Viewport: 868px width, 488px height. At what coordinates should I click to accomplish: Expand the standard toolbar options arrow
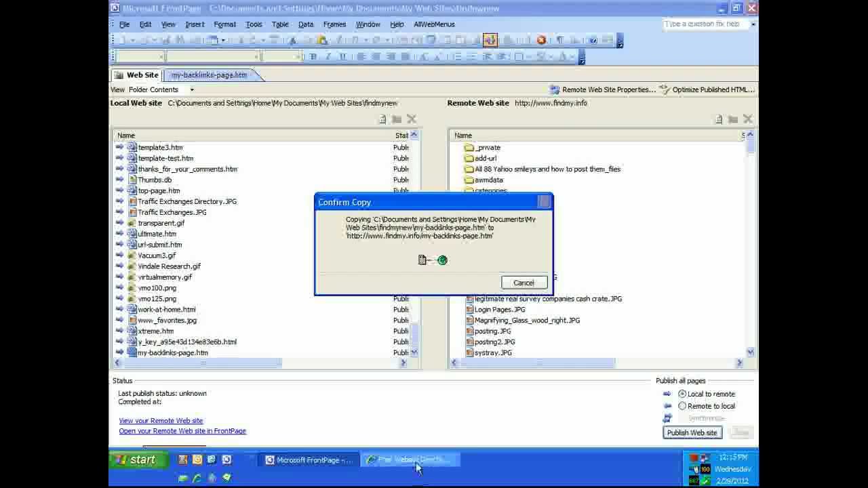620,41
